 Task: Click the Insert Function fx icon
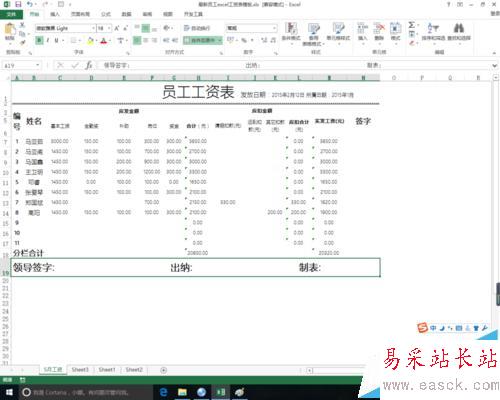click(x=89, y=65)
